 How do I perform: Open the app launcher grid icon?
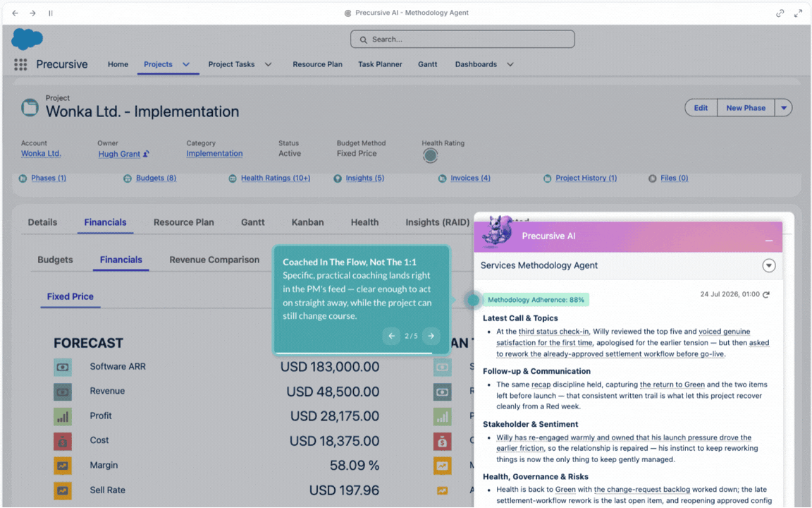tap(20, 64)
